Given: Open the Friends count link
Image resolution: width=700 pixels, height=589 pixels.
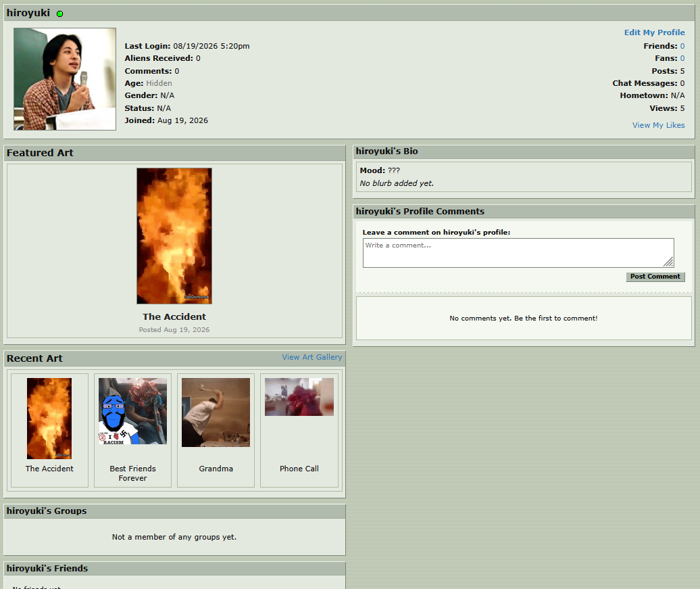Looking at the screenshot, I should pos(682,46).
